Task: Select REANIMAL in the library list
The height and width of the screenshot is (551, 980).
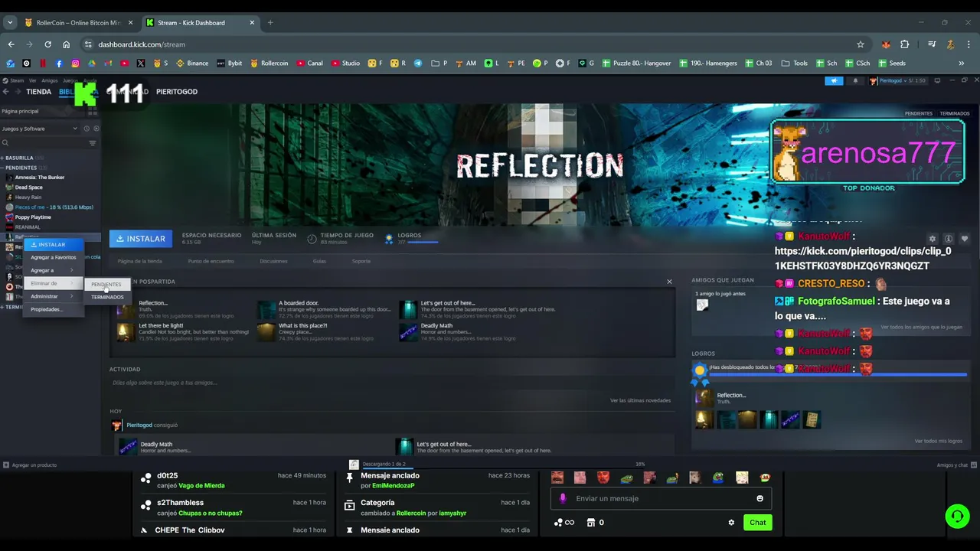Action: pos(28,227)
